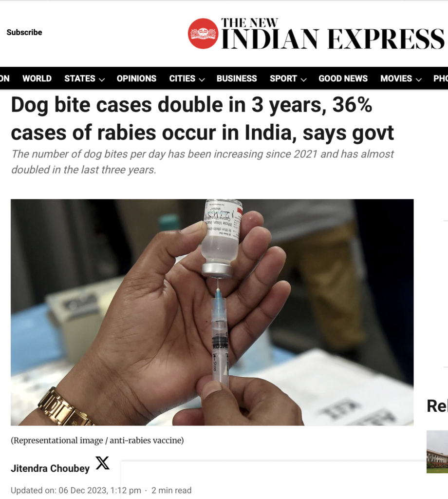Open the related story thumbnail image
448x499 pixels.
click(x=437, y=452)
